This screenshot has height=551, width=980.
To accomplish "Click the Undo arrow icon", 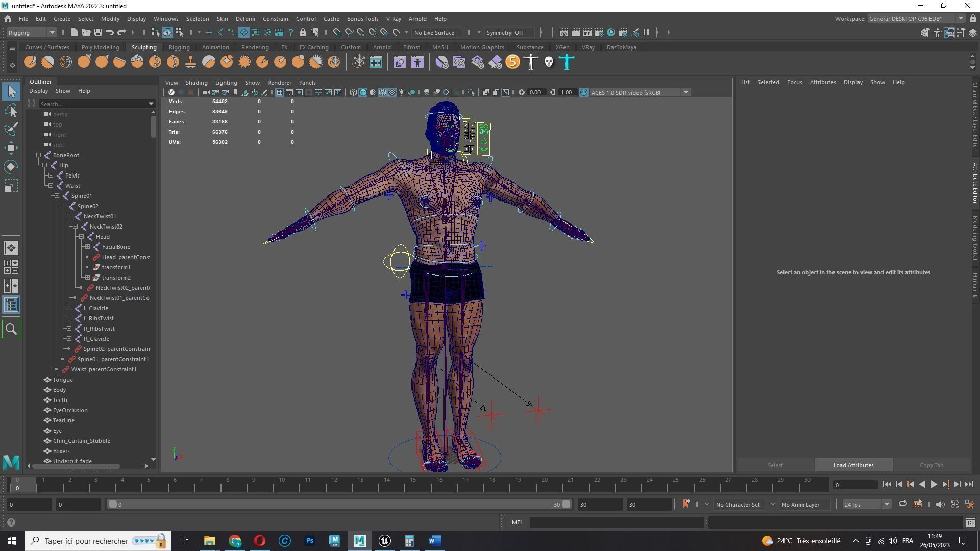I will pyautogui.click(x=109, y=32).
